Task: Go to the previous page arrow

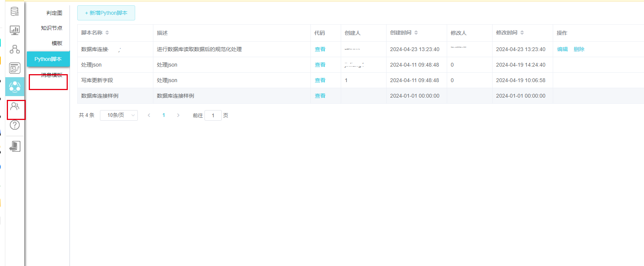Action: (x=149, y=115)
